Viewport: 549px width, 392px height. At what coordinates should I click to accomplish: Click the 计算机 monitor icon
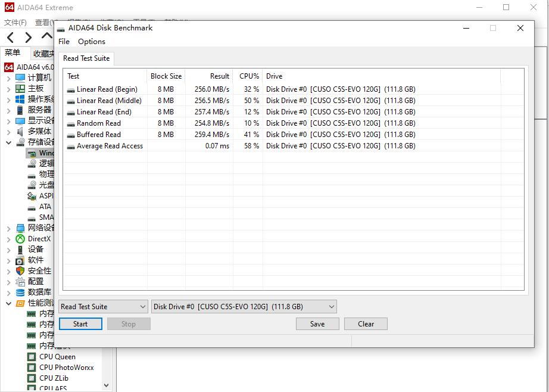20,78
